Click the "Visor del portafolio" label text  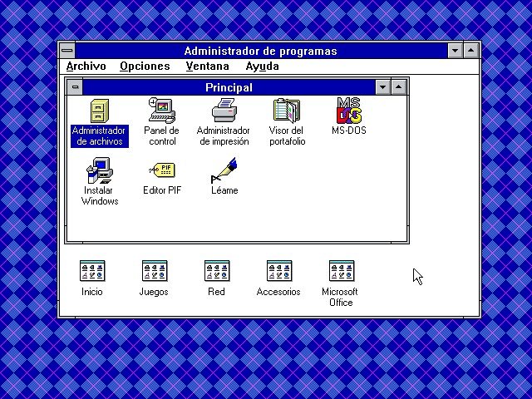pos(287,136)
